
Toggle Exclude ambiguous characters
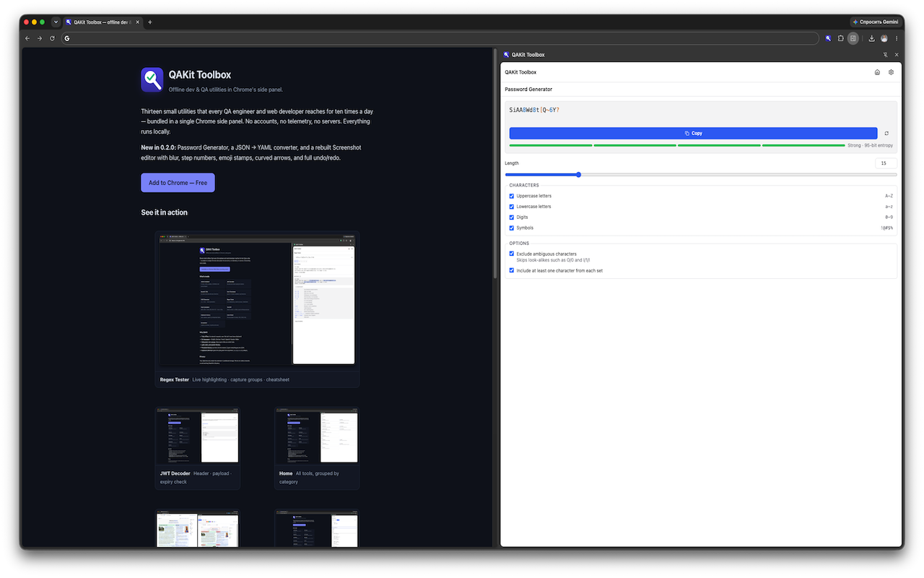512,254
